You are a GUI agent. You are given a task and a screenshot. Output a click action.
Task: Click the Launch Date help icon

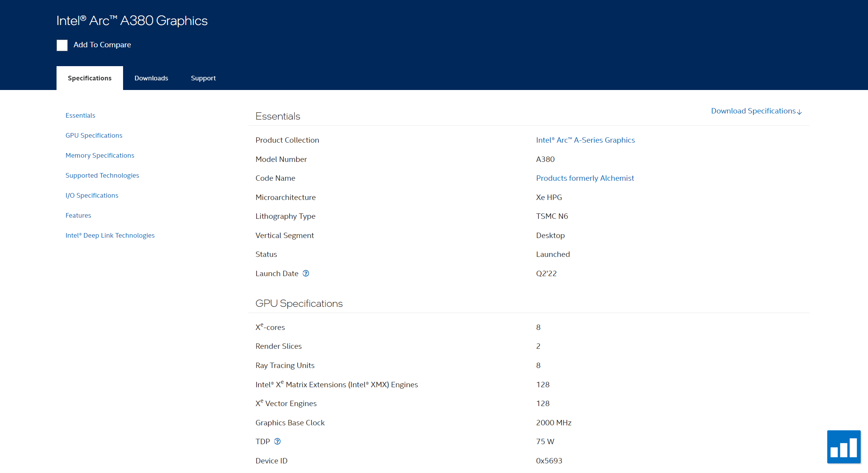coord(306,273)
